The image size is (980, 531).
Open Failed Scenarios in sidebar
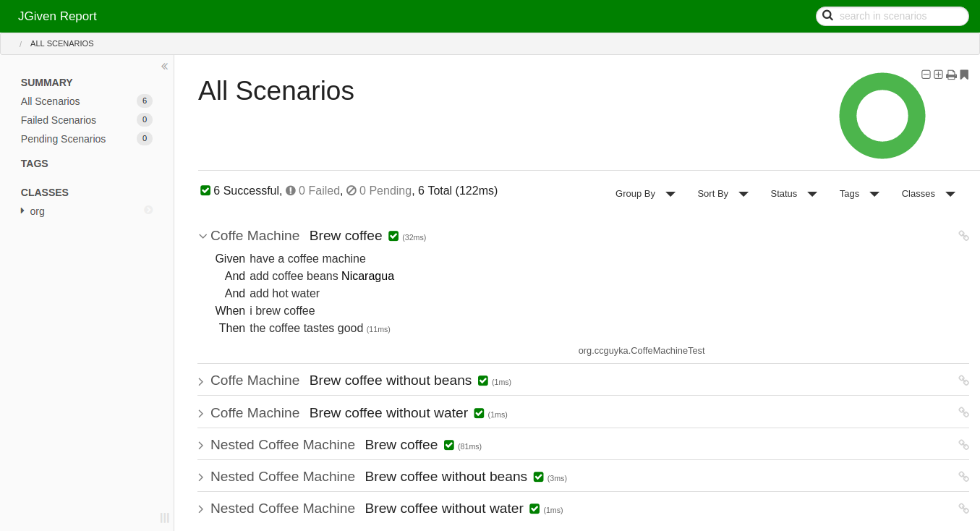tap(59, 120)
